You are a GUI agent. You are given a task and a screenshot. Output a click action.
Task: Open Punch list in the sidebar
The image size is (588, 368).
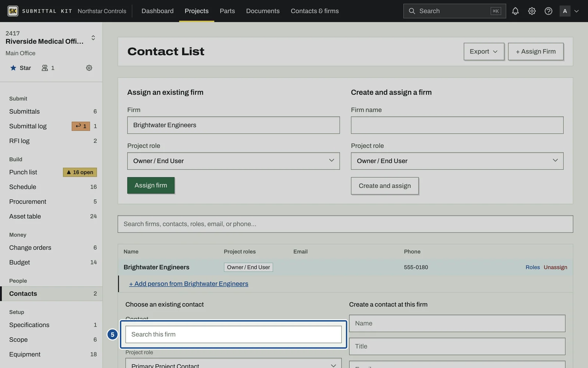(23, 172)
